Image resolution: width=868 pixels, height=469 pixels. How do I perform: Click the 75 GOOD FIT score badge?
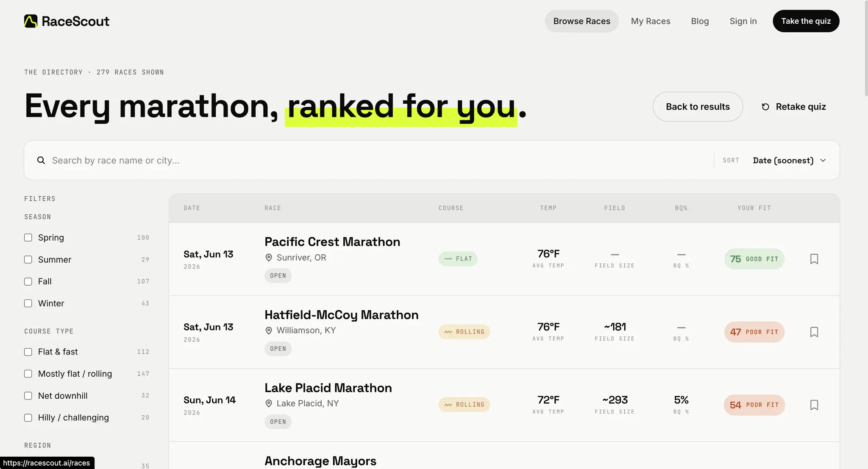(754, 259)
